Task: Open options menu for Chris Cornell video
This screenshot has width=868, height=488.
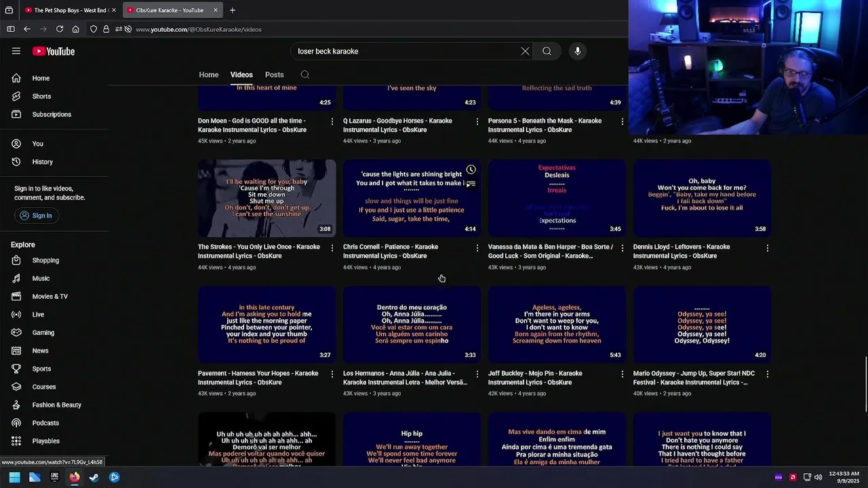Action: [477, 248]
